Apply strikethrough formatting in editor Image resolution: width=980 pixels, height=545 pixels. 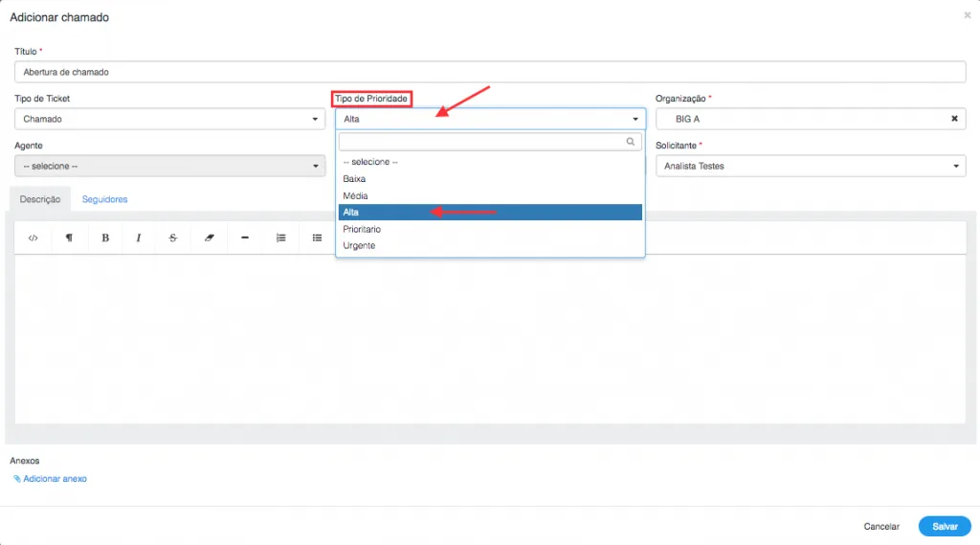(173, 238)
